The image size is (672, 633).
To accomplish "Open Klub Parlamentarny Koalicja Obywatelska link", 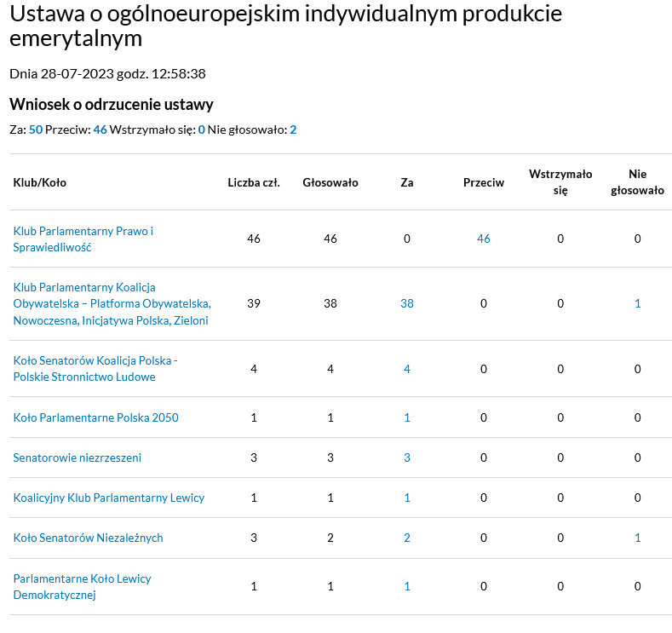I will pyautogui.click(x=112, y=304).
